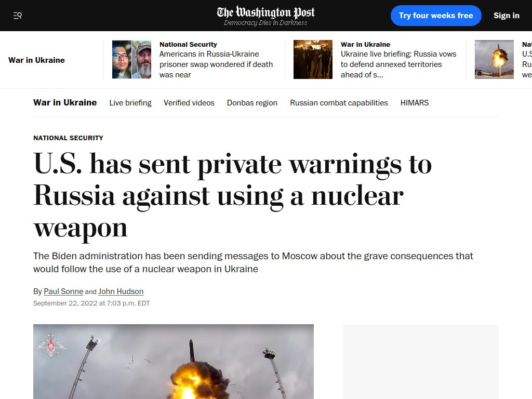Click the Sign in link
Screen dimensions: 532x399
pos(506,16)
